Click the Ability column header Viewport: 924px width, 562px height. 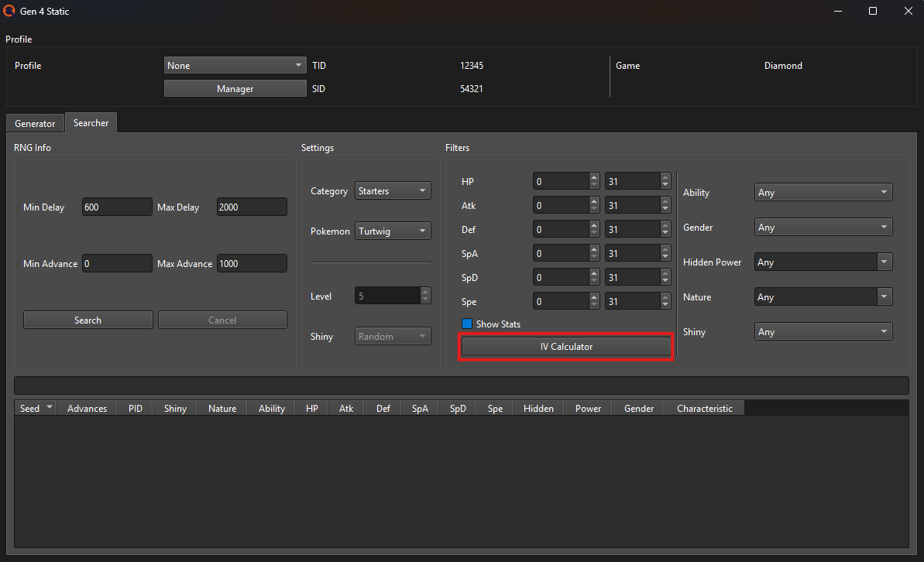point(272,408)
